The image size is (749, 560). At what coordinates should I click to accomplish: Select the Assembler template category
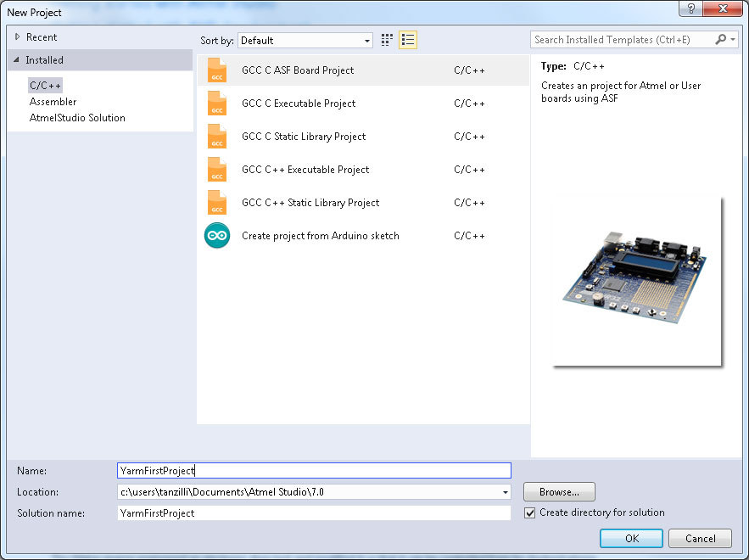tap(53, 102)
